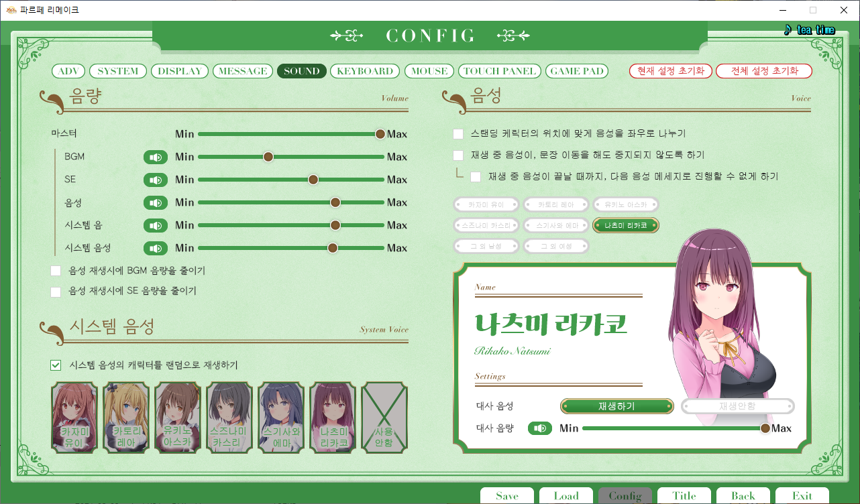Open the MESSAGE tab
Screen dimensions: 860x504
click(243, 71)
